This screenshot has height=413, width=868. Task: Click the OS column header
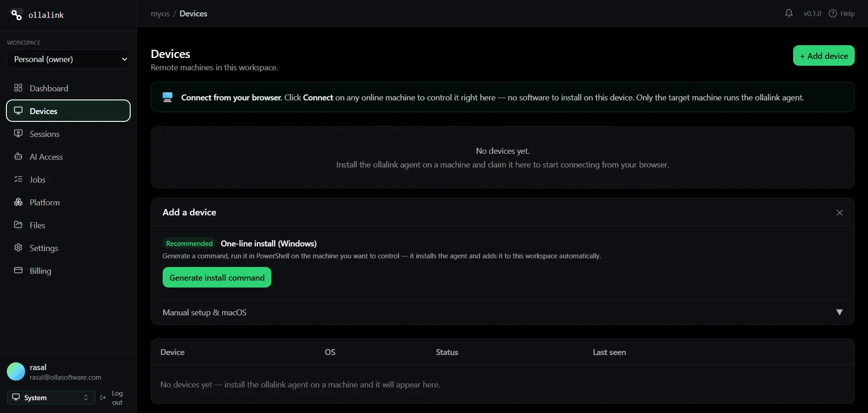(330, 352)
